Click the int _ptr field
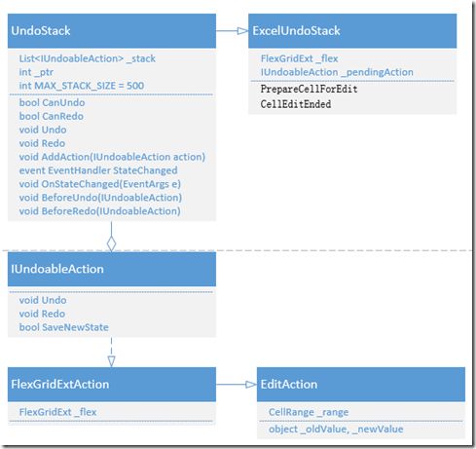476x449 pixels. (36, 72)
